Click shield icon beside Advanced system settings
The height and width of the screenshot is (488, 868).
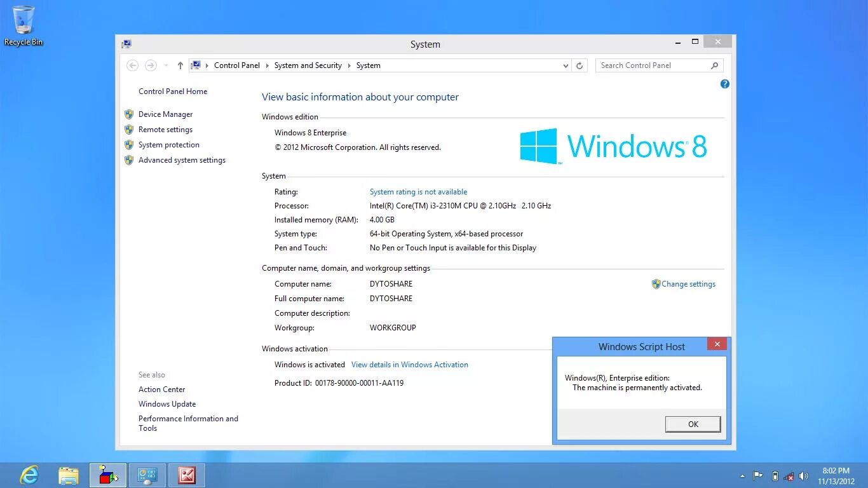click(x=129, y=160)
